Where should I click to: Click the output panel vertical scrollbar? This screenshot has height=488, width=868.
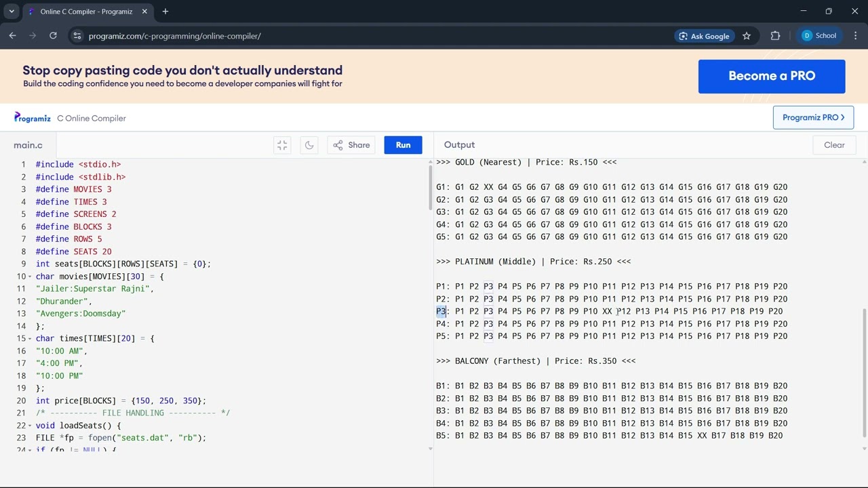(x=864, y=373)
